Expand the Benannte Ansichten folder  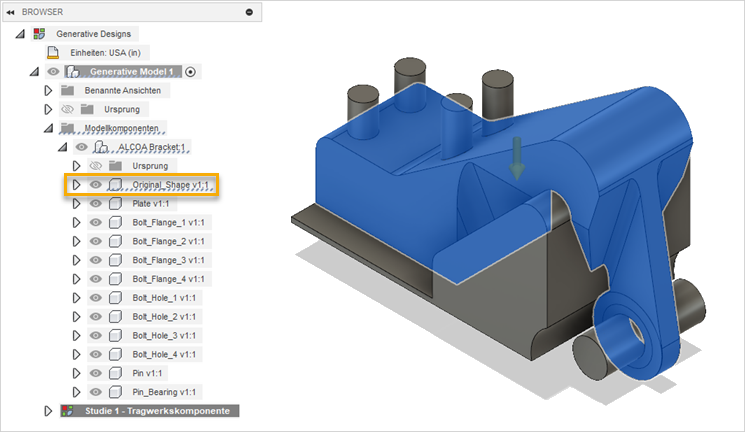48,90
